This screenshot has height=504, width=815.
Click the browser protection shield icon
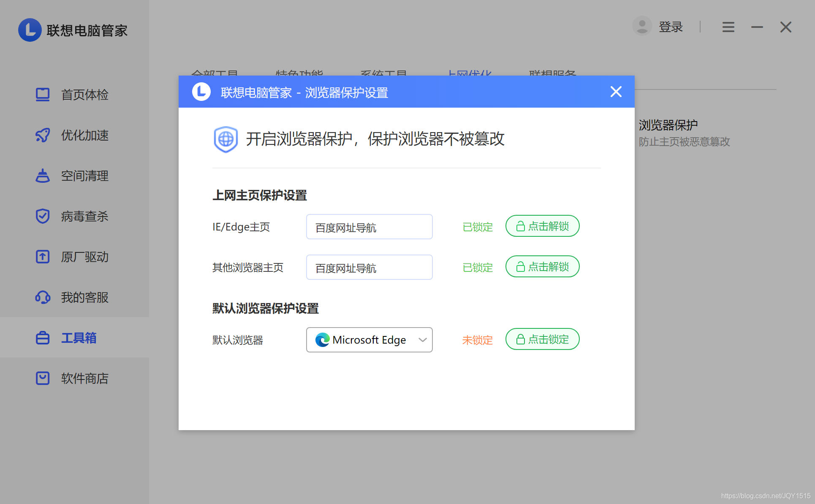pyautogui.click(x=226, y=139)
